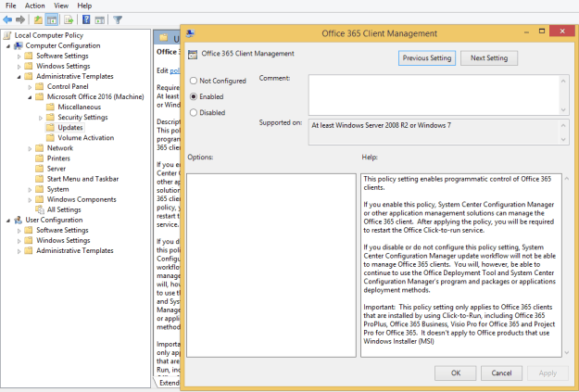Screen dimensions: 579x392
Task: Click the Updates folder icon
Action: (x=50, y=128)
